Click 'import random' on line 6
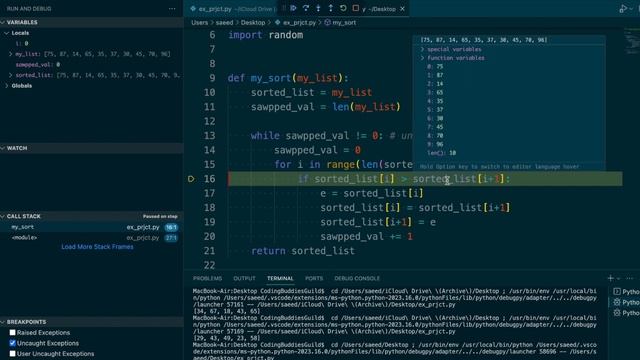The width and height of the screenshot is (640, 360). click(x=265, y=35)
